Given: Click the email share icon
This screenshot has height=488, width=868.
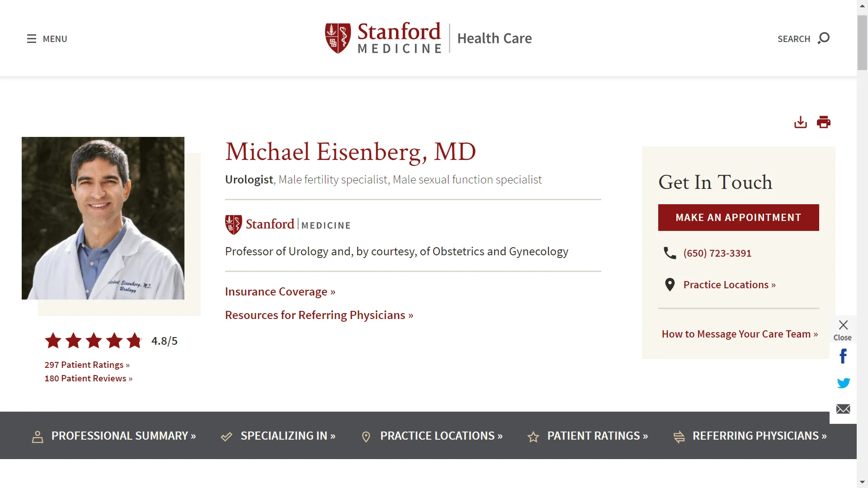Looking at the screenshot, I should pyautogui.click(x=843, y=409).
